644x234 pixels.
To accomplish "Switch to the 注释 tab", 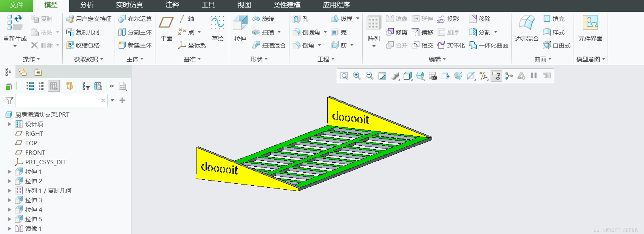I will pos(172,5).
